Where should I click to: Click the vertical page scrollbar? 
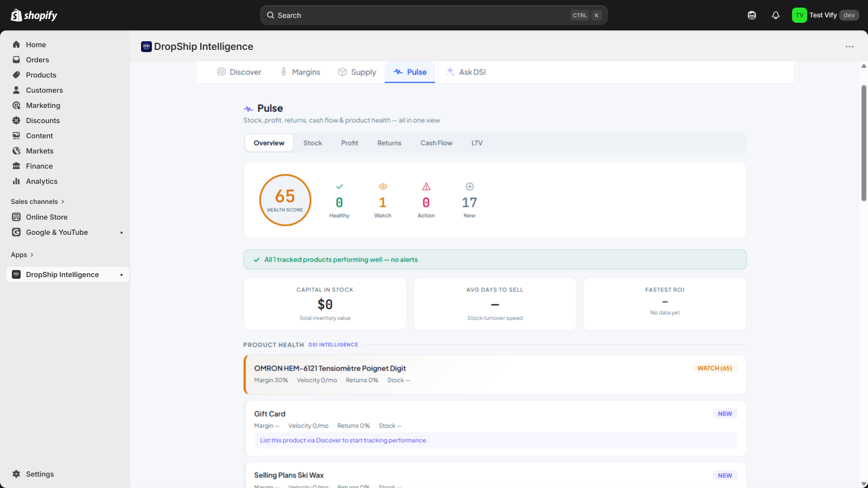[864, 143]
